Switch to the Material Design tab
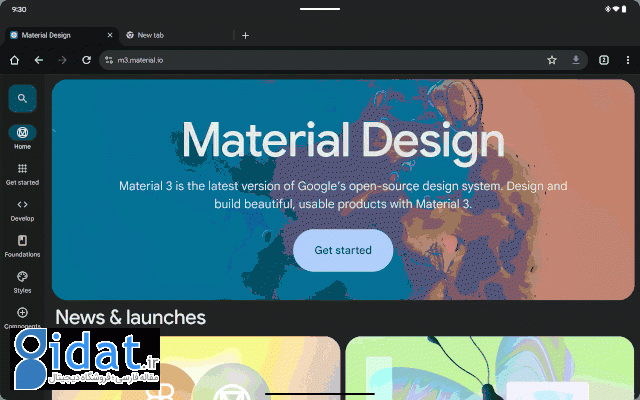 coord(61,36)
